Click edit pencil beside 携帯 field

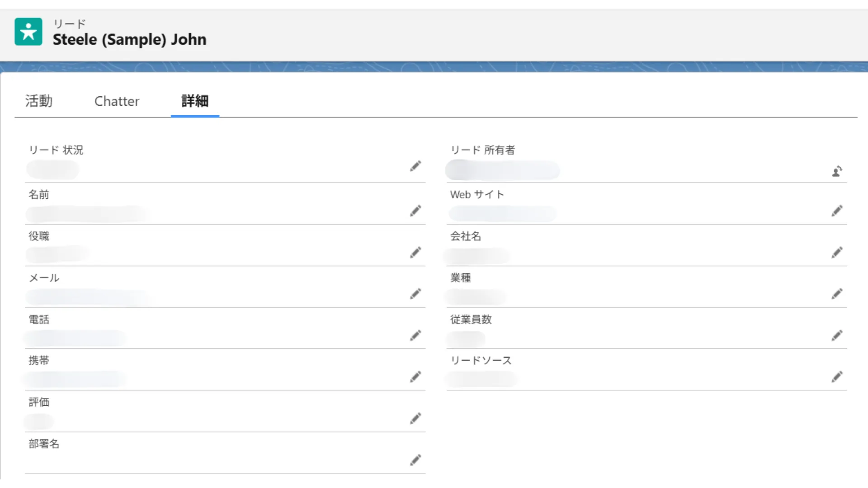click(x=415, y=377)
